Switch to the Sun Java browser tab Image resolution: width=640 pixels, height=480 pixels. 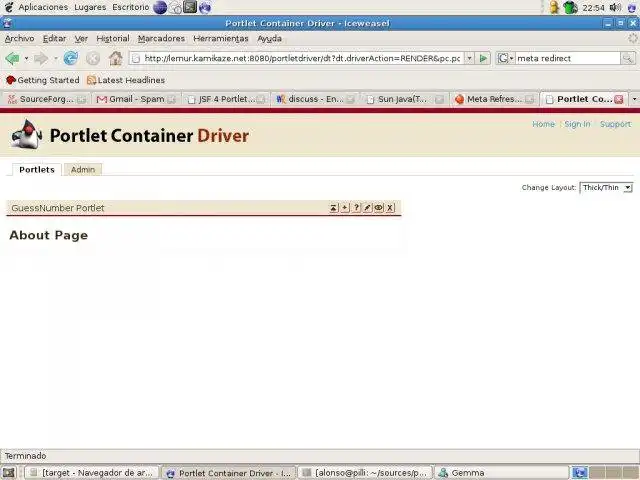404,99
